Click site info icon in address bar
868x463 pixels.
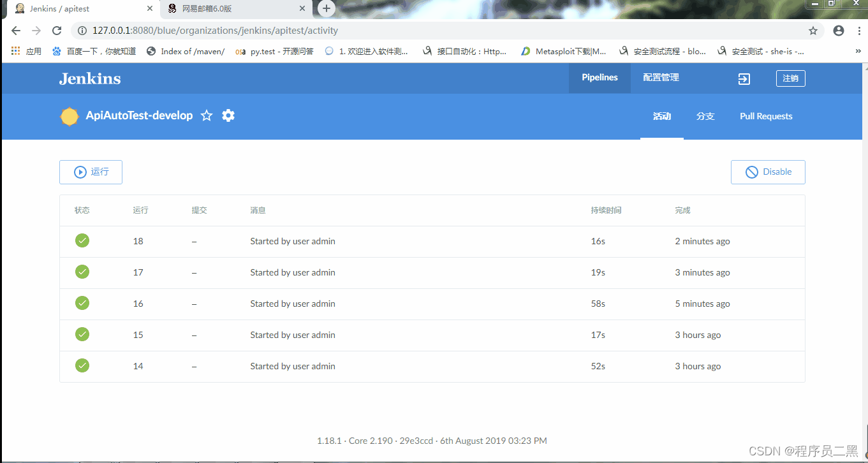point(82,31)
